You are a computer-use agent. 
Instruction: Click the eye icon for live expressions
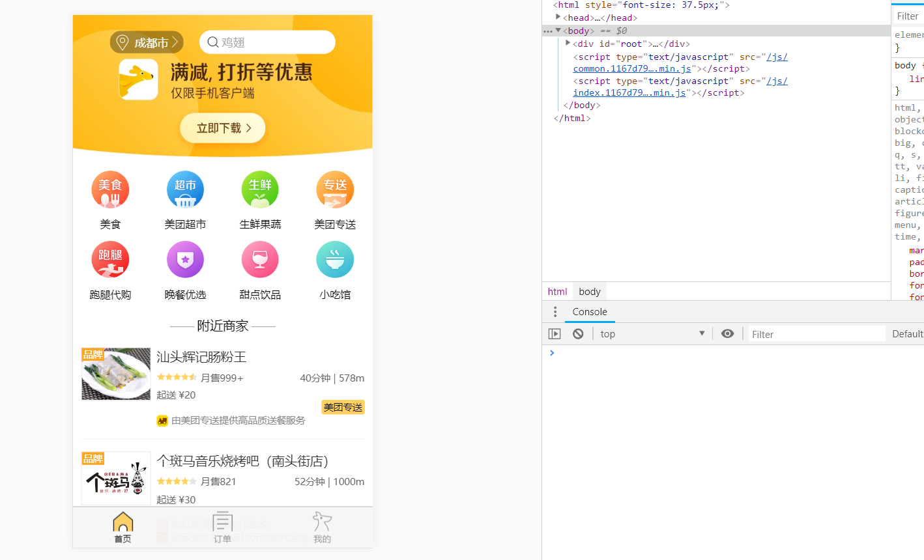point(728,334)
